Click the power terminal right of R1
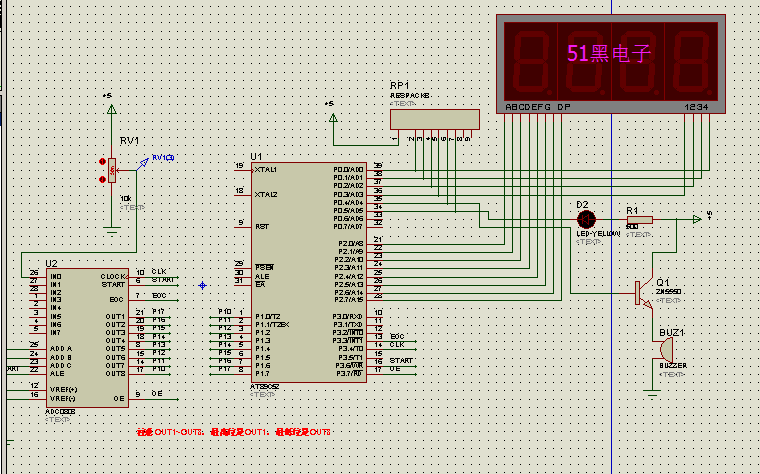Viewport: 760px width, 474px height. [x=697, y=220]
